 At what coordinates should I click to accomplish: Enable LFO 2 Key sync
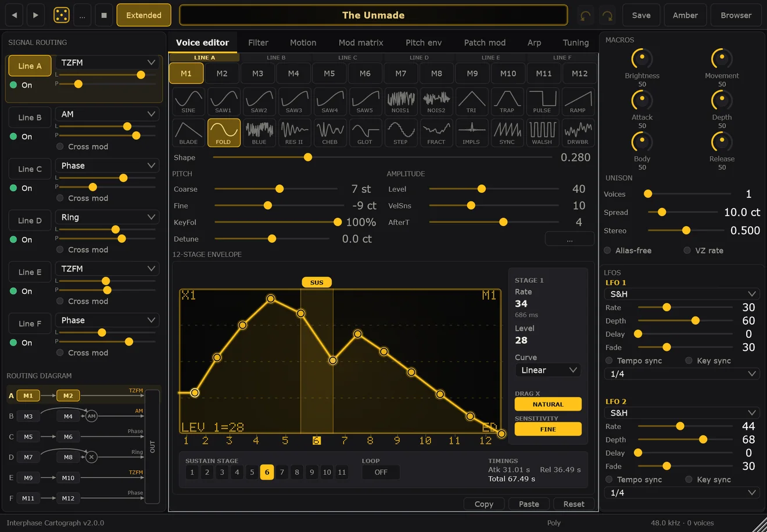tap(689, 479)
